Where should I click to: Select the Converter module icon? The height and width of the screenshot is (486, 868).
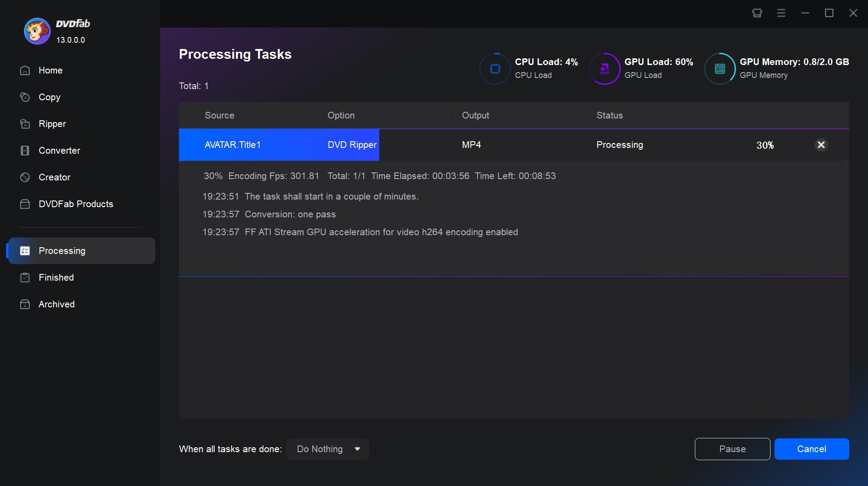pos(24,150)
